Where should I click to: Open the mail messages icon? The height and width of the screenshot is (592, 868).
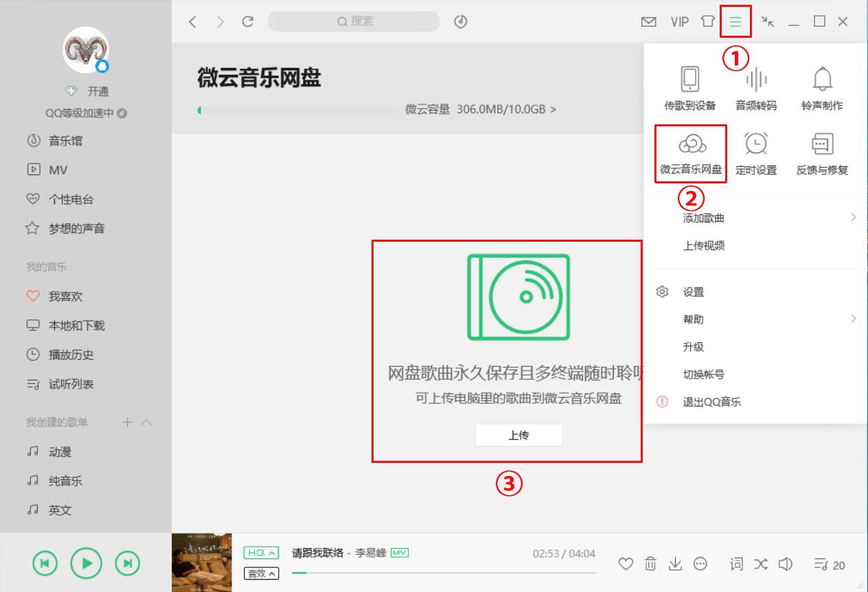tap(648, 22)
